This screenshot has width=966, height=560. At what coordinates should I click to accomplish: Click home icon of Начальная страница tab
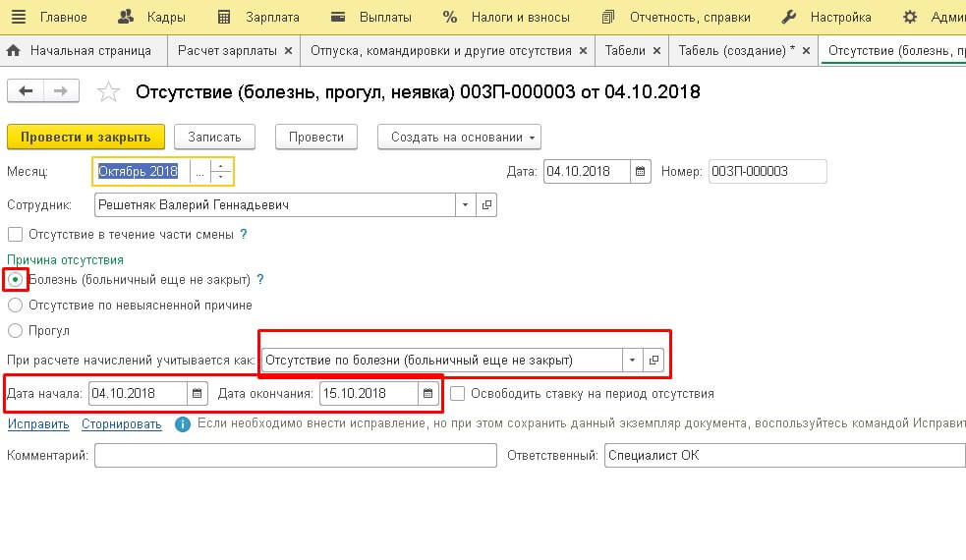(x=14, y=50)
